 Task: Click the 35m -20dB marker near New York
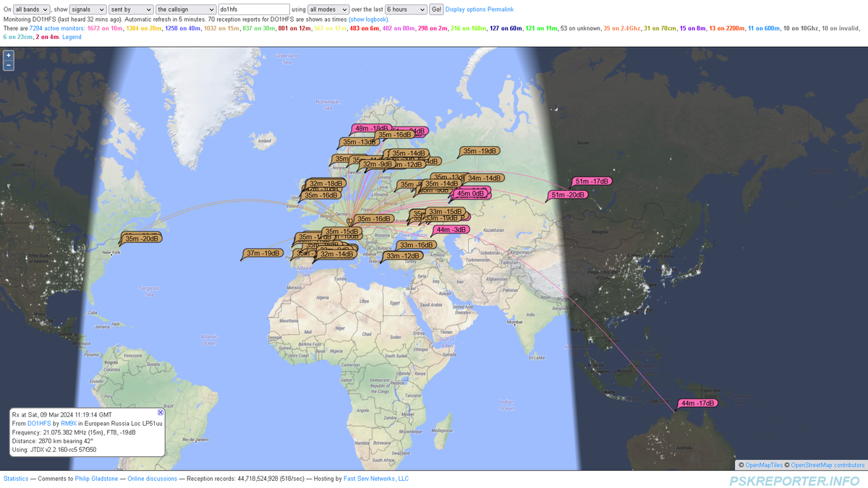pyautogui.click(x=142, y=239)
